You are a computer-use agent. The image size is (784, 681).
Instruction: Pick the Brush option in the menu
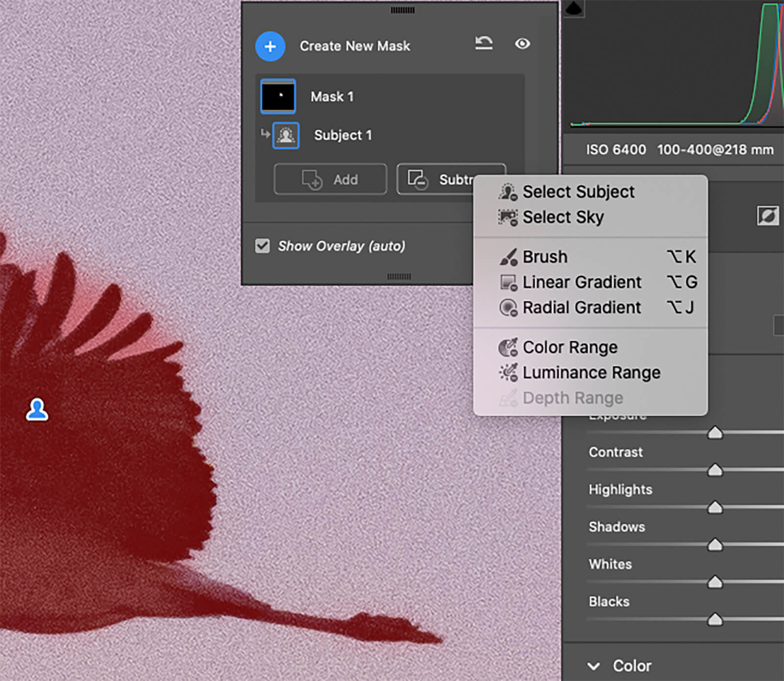tap(545, 257)
